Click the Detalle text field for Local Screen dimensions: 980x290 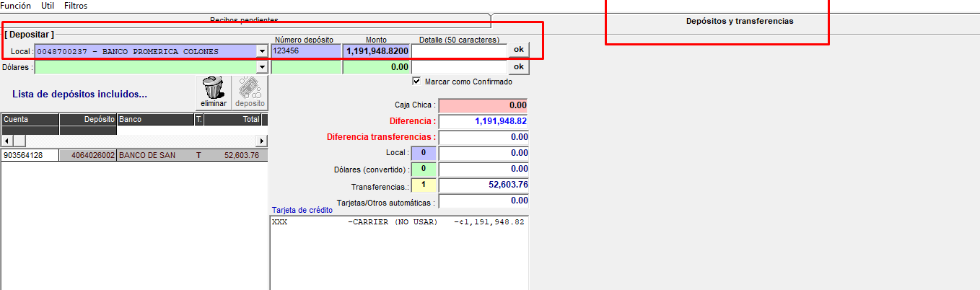point(459,51)
